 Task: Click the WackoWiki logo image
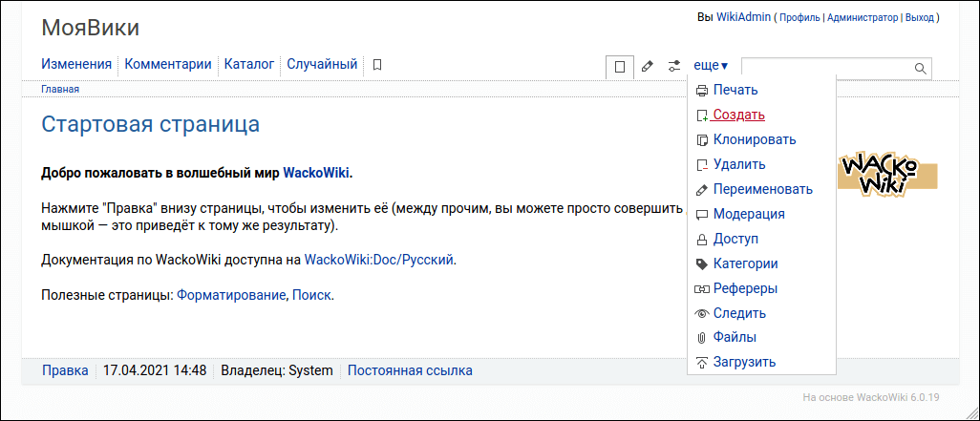(x=886, y=173)
